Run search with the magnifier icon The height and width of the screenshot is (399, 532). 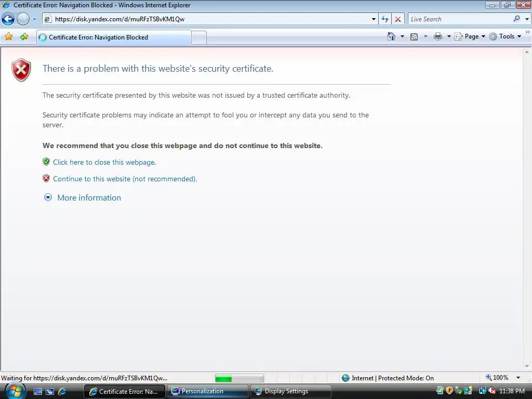(516, 19)
